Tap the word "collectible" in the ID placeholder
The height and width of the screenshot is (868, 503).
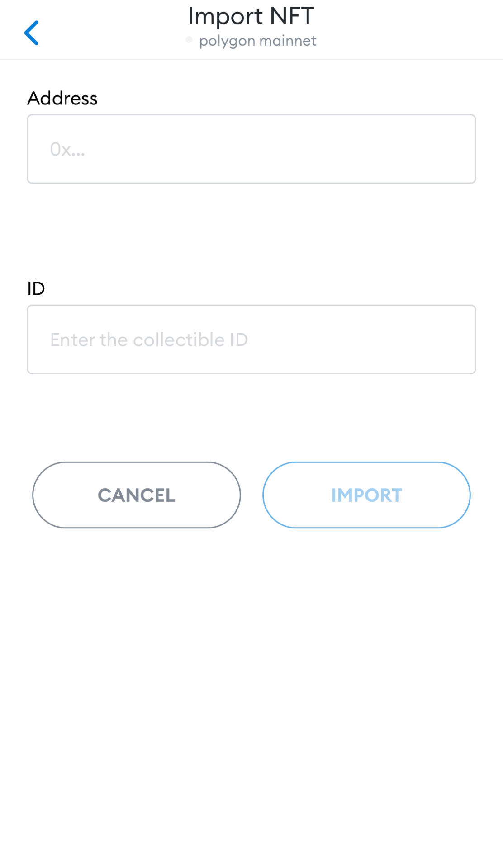coord(179,340)
